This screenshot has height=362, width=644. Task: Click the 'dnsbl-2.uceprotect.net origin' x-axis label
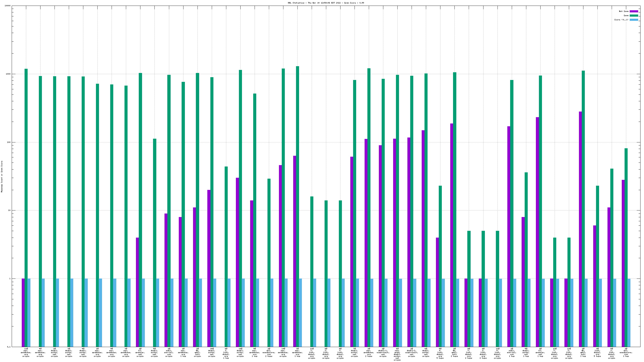point(411,352)
